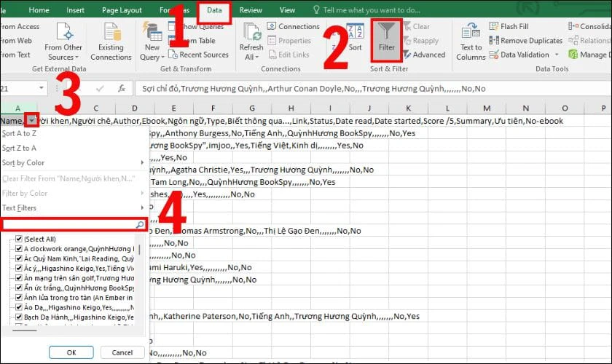Uncheck Án mạng trên sân golf item
612x364 pixels.
[x=18, y=278]
